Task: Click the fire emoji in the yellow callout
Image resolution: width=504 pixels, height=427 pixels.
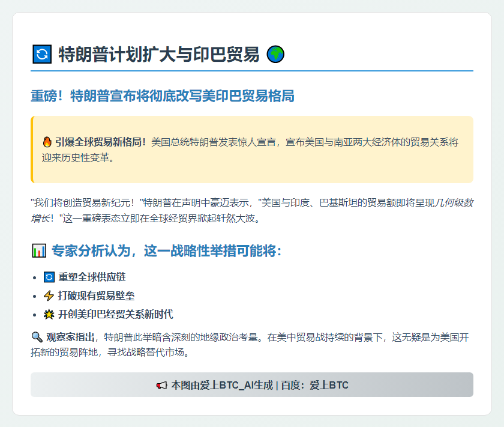Action: coord(47,142)
